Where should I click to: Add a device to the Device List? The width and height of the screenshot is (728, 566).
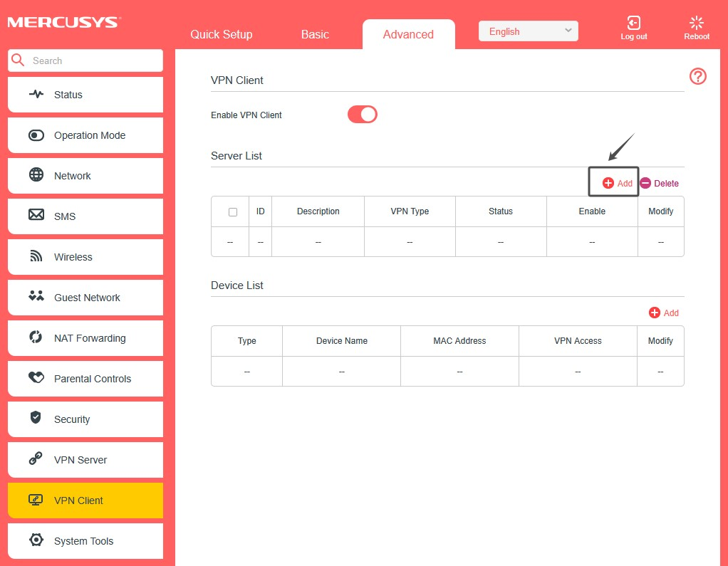click(664, 313)
